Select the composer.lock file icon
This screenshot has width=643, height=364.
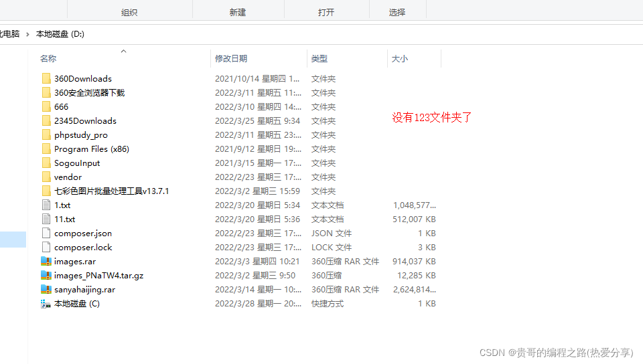(46, 247)
